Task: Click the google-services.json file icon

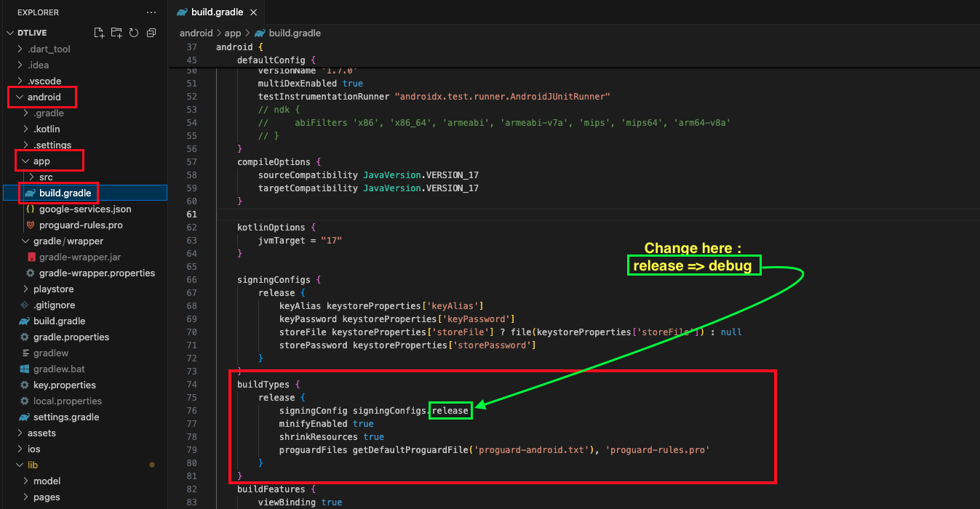Action: [x=31, y=209]
